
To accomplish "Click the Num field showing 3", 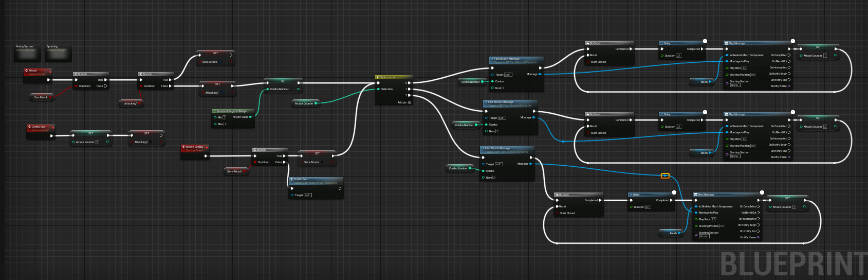I will 494,178.
